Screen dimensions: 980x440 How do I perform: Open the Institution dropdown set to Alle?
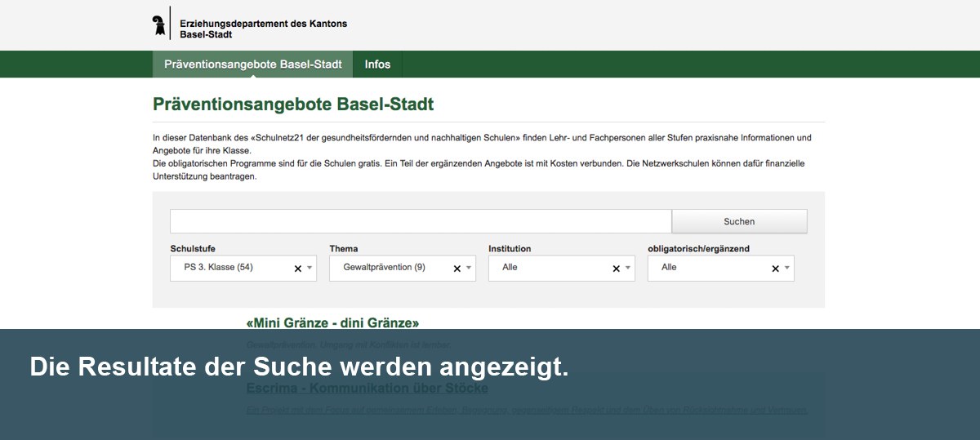pyautogui.click(x=547, y=268)
